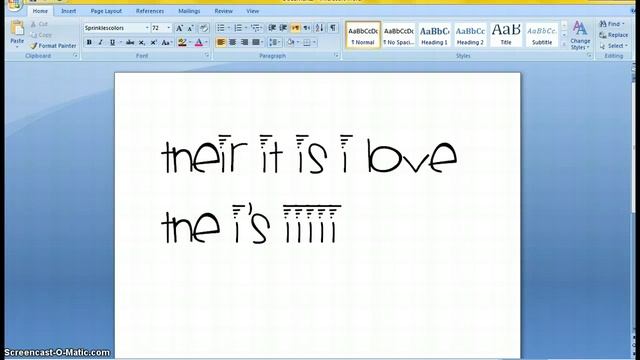The height and width of the screenshot is (360, 640).
Task: Sort the selected text alphabetically
Action: pos(320,28)
